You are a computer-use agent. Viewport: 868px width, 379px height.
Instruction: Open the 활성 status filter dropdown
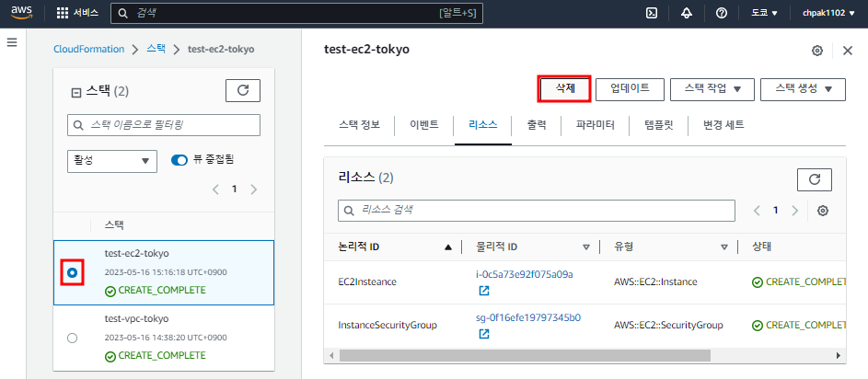[112, 160]
